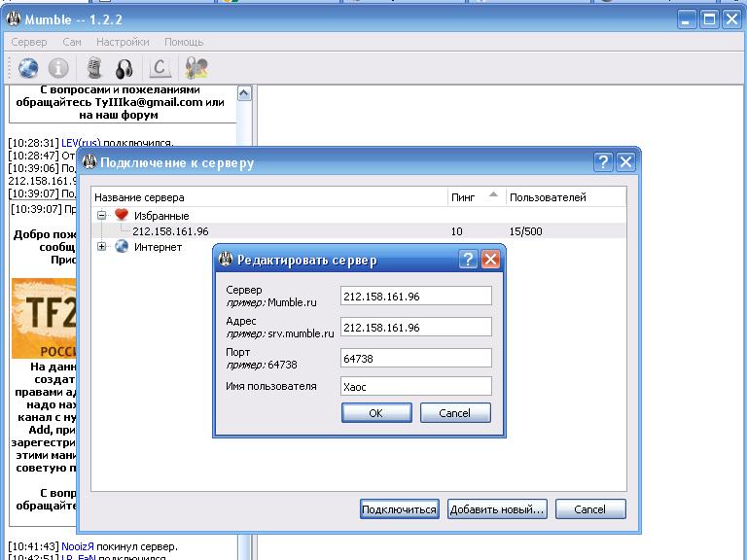Screen dimensions: 747x560
Task: Click Cancel in Редактировать сервер dialog
Action: [455, 413]
